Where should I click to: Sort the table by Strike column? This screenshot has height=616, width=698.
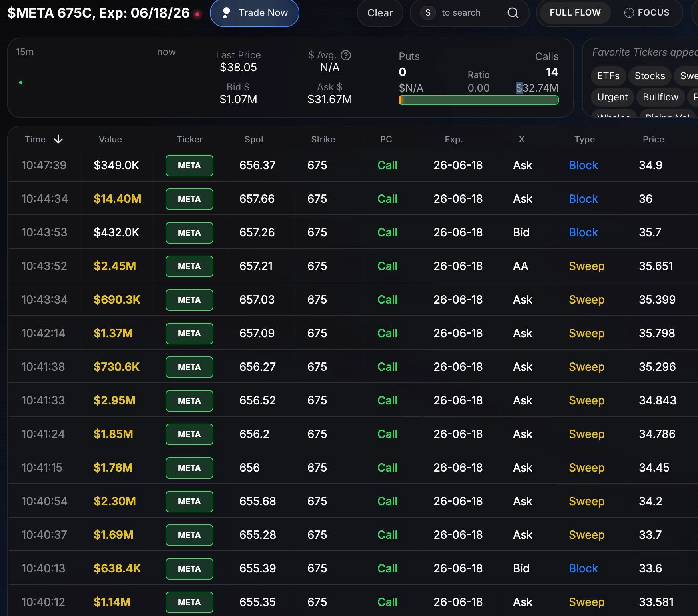click(323, 139)
